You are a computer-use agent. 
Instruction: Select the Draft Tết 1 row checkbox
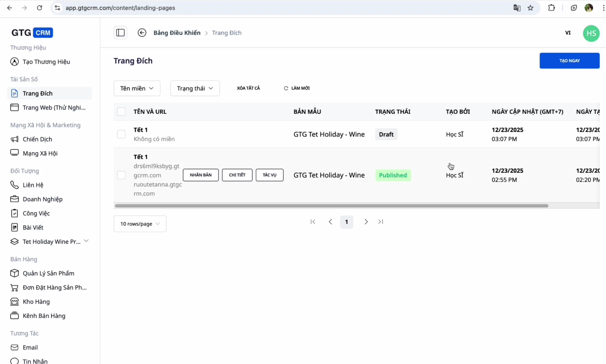[121, 134]
